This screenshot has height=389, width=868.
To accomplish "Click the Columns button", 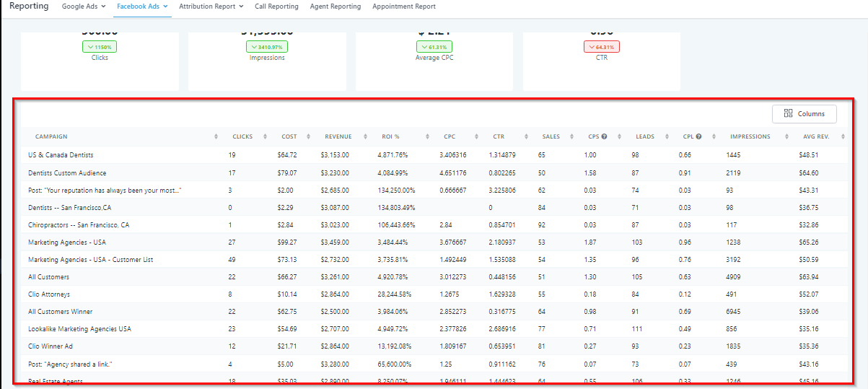I will pyautogui.click(x=804, y=114).
